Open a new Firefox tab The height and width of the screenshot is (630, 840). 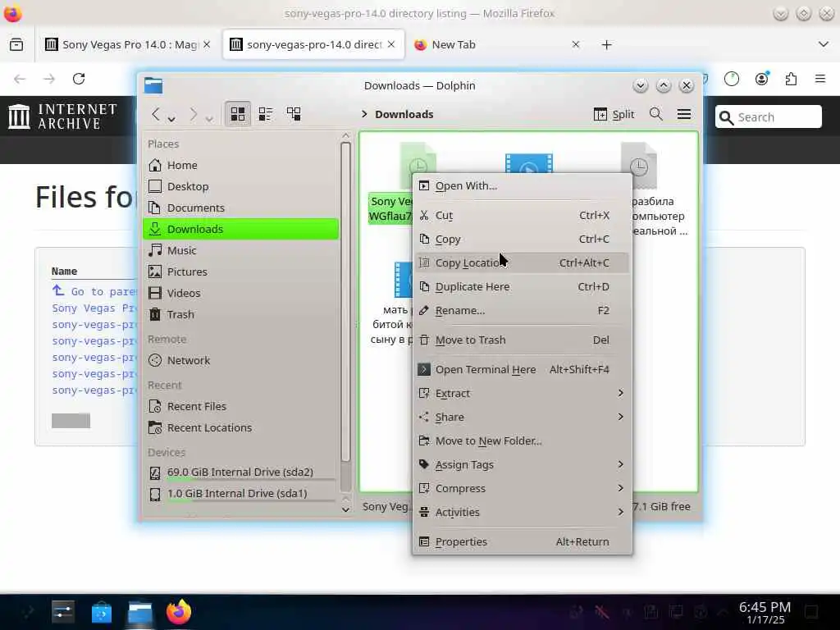pos(606,44)
